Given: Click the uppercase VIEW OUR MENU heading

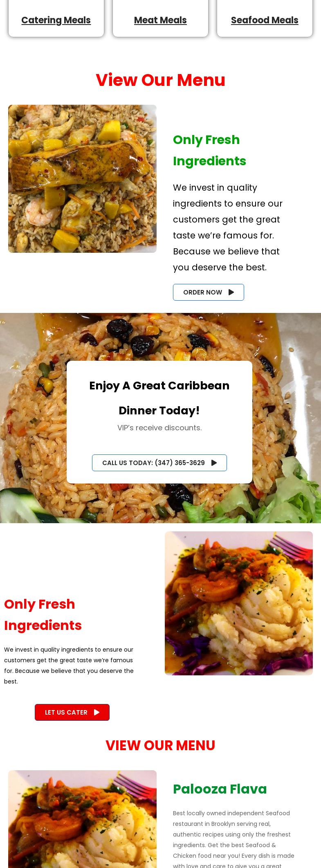Looking at the screenshot, I should (160, 745).
